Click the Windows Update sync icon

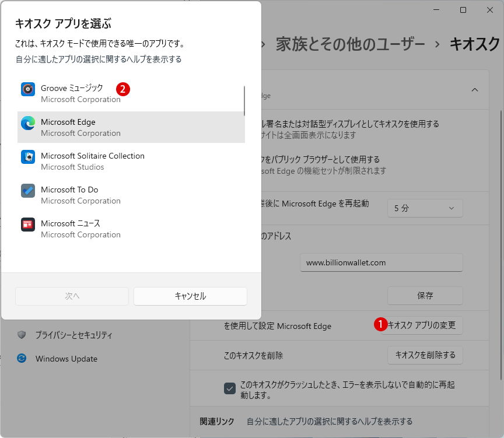pyautogui.click(x=22, y=358)
